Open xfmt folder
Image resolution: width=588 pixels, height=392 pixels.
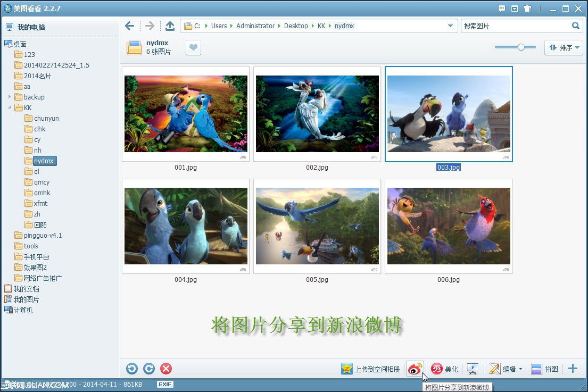point(36,203)
